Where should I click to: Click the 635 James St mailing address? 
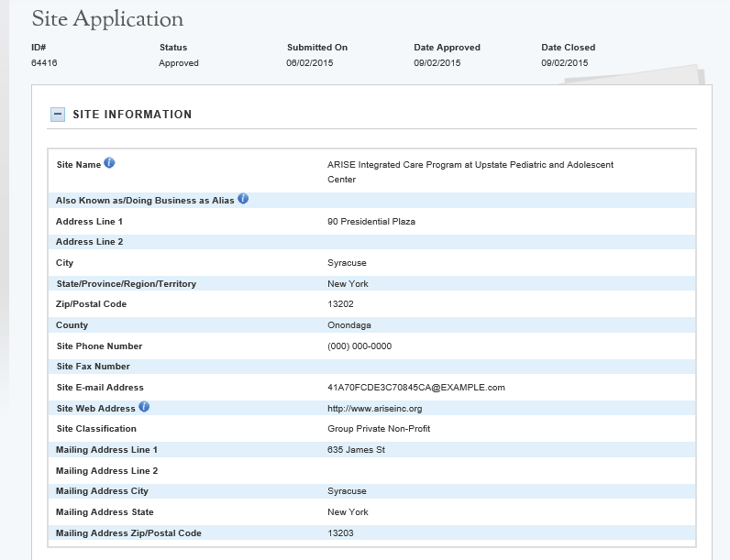point(356,450)
